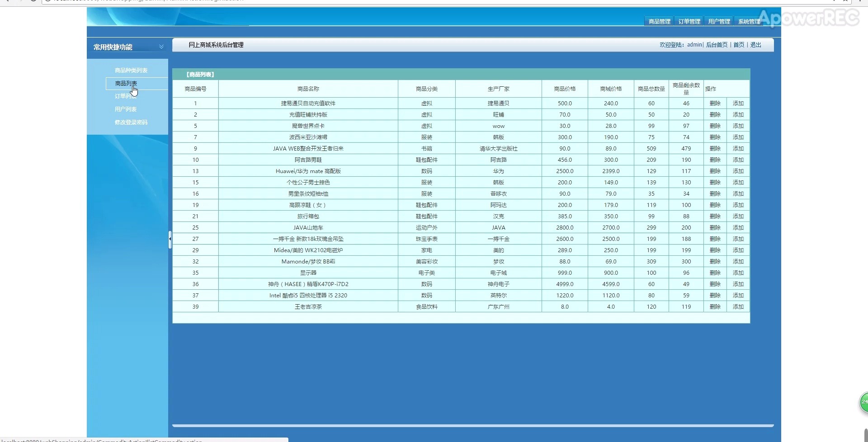This screenshot has height=442, width=868.
Task: Open the 订单管理 top menu
Action: (689, 21)
